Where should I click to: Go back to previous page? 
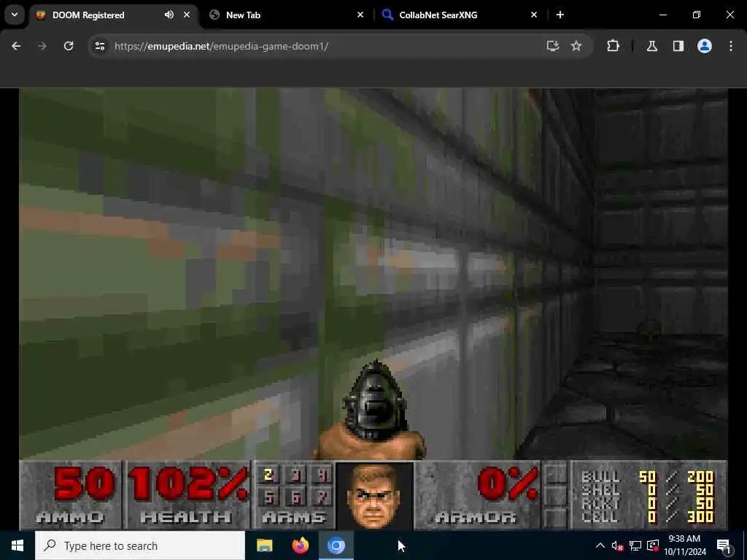[16, 46]
